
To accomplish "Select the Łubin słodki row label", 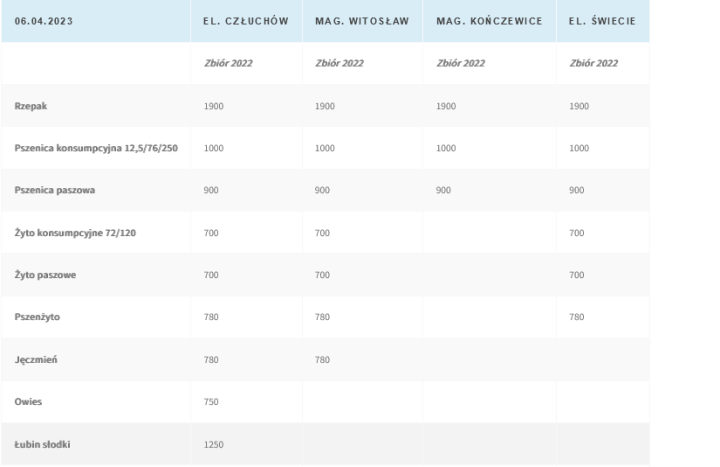I will coord(43,443).
